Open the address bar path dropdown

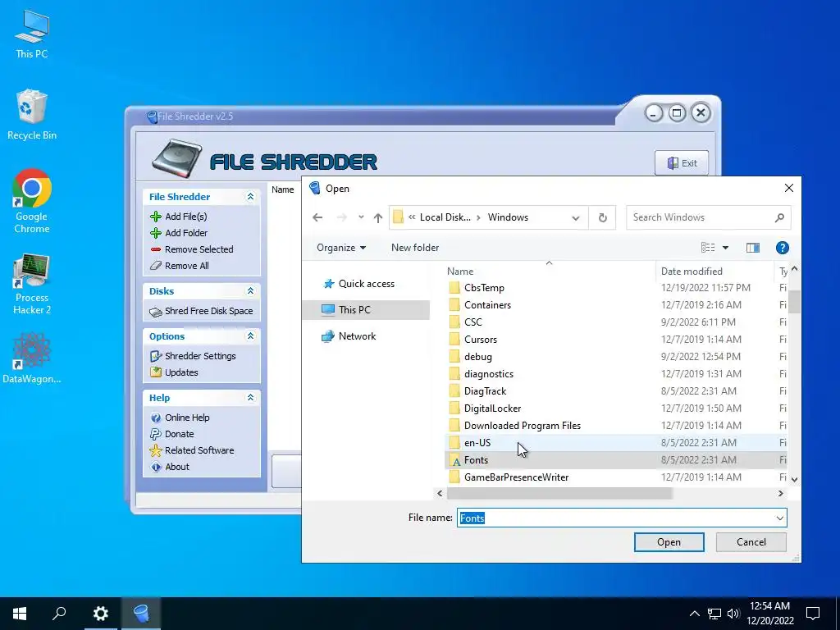[x=575, y=218]
